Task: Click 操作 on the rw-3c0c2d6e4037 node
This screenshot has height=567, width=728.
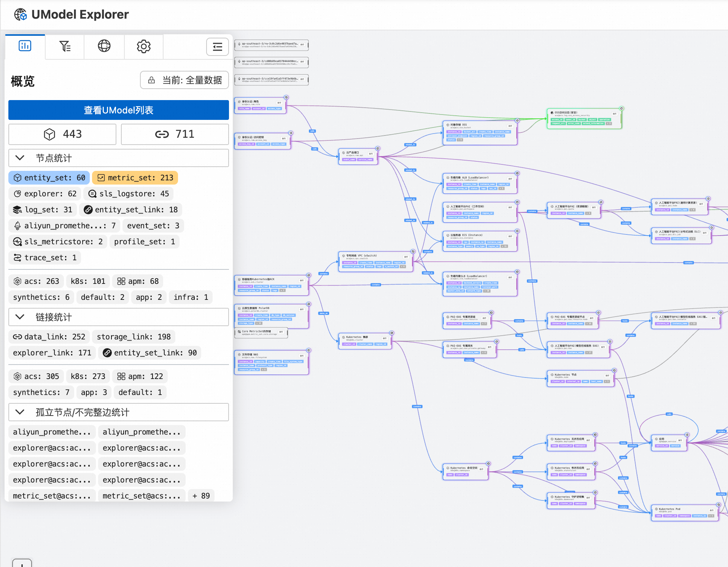Action: (x=302, y=45)
